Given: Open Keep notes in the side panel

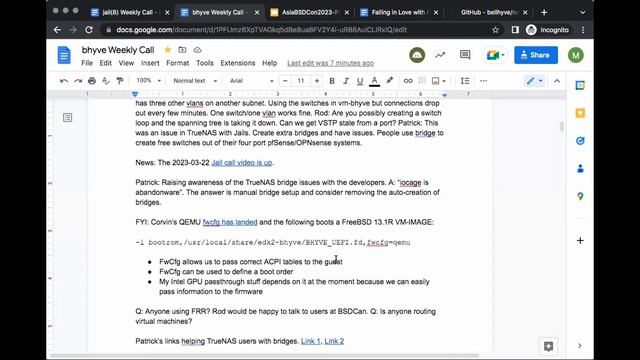Looking at the screenshot, I should (580, 113).
